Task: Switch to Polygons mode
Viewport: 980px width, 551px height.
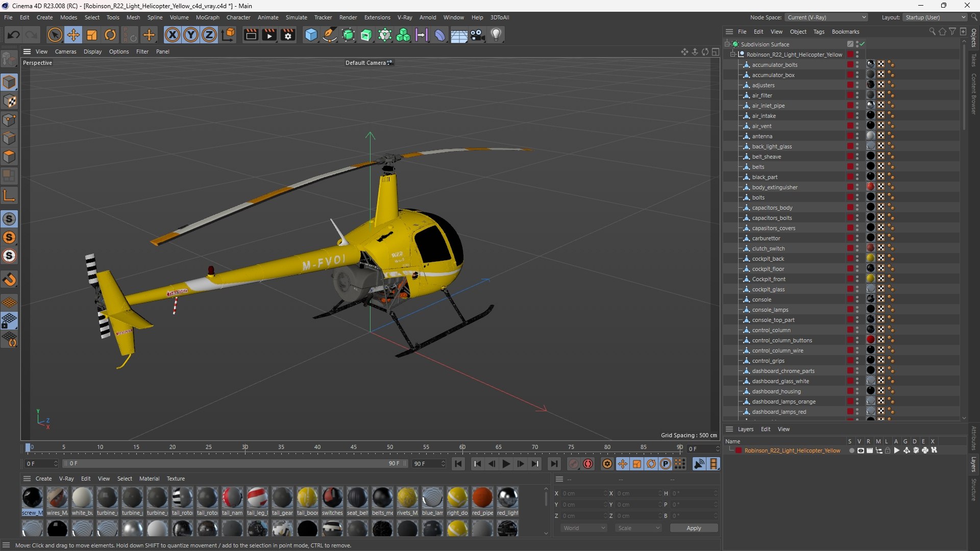Action: (x=9, y=157)
